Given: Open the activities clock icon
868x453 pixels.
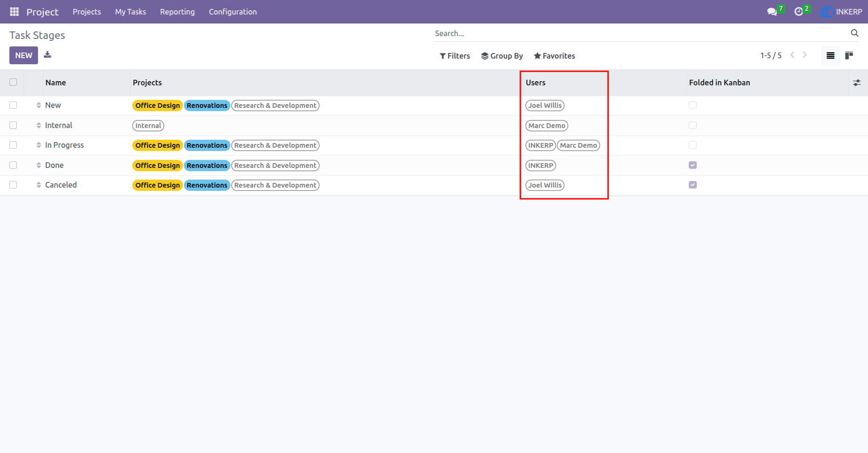Looking at the screenshot, I should 799,12.
